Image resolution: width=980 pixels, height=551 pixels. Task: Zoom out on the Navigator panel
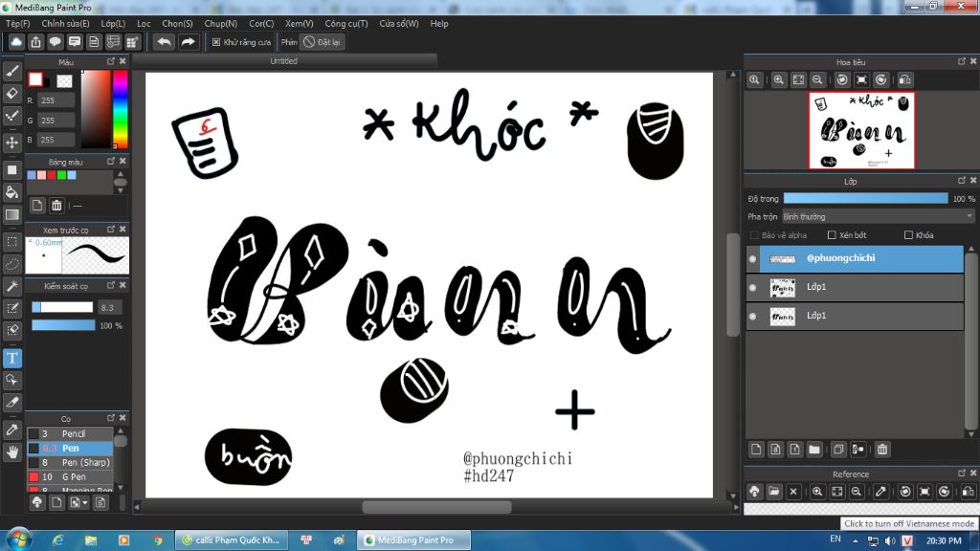(x=817, y=80)
